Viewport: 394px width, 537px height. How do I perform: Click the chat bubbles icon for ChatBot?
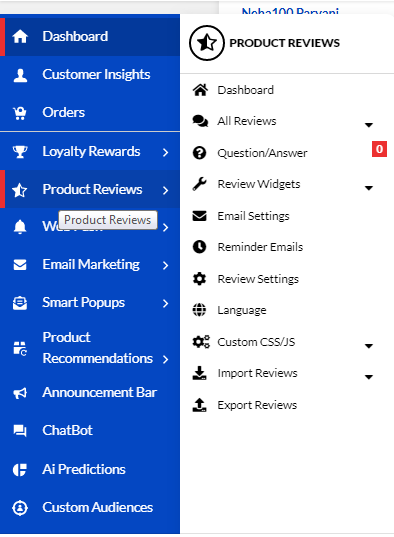click(x=20, y=430)
